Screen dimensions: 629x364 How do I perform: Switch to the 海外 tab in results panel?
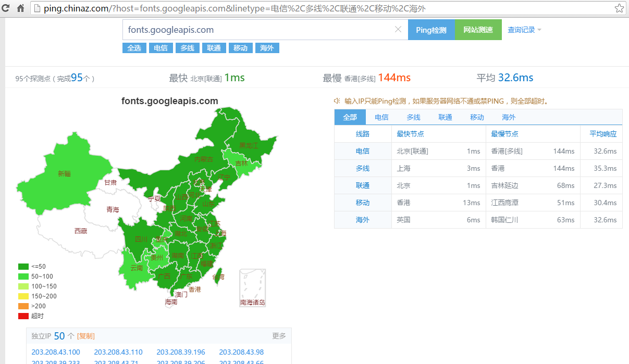coord(509,117)
